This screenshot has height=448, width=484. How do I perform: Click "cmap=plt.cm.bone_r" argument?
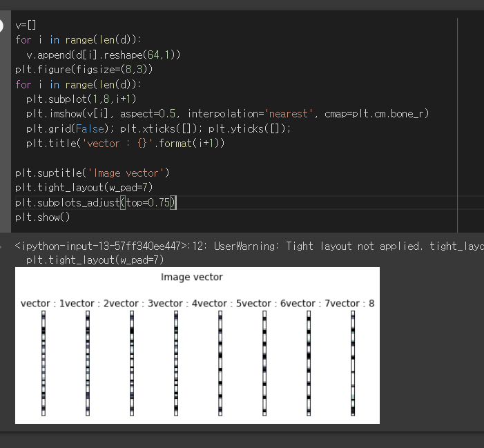click(375, 114)
